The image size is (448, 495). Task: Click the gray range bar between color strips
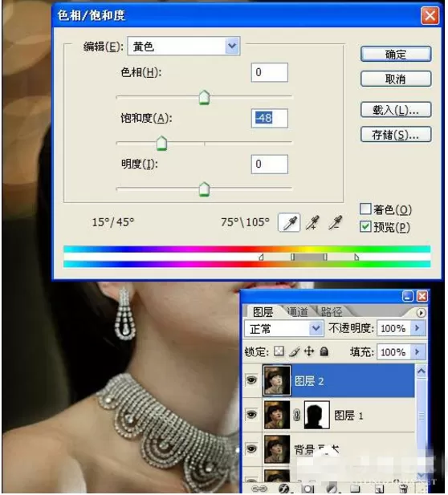point(308,257)
